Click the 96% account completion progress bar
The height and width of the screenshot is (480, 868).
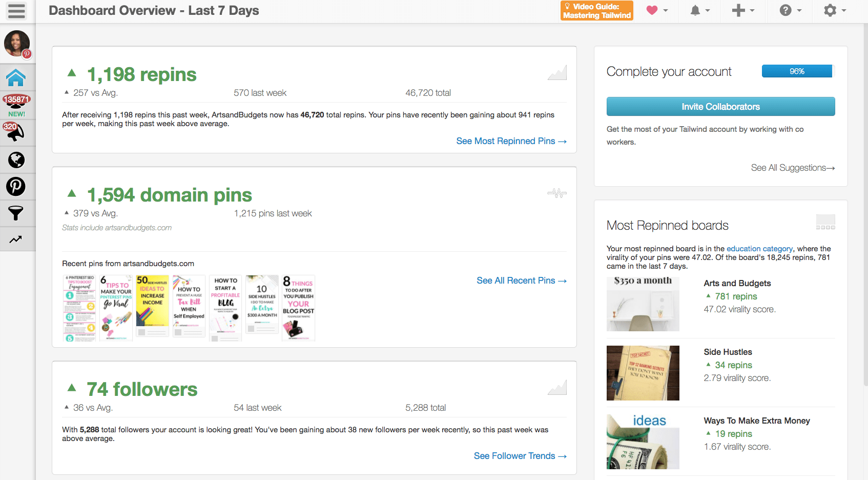pyautogui.click(x=797, y=71)
